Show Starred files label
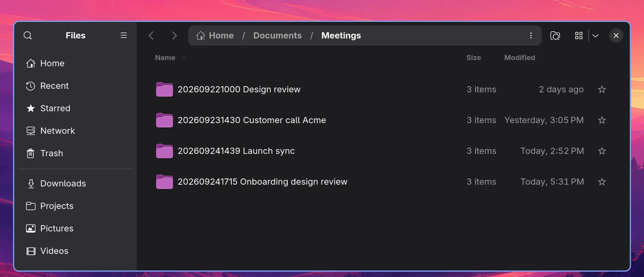The height and width of the screenshot is (277, 644). [55, 108]
